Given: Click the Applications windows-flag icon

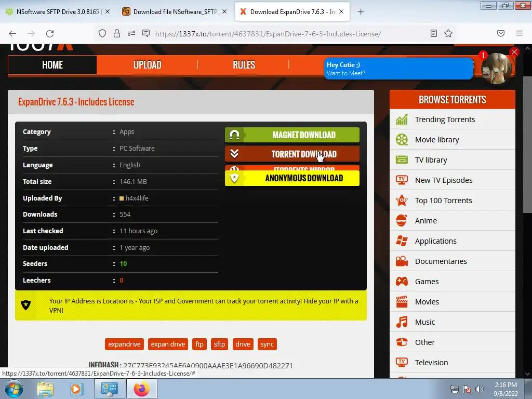Looking at the screenshot, I should [x=402, y=241].
